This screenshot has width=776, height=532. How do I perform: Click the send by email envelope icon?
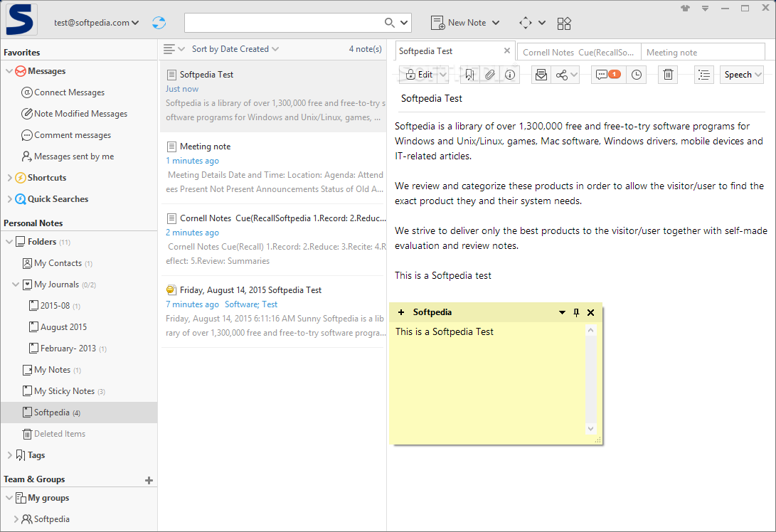tap(541, 75)
